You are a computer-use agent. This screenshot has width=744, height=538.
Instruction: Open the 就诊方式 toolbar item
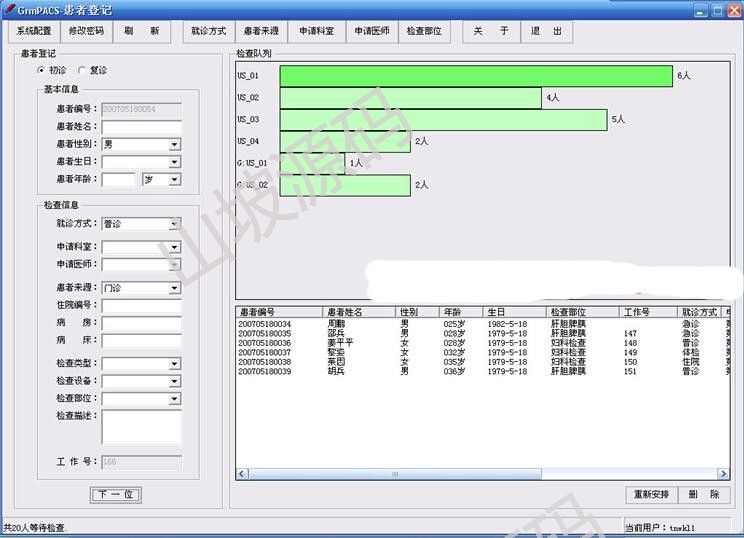click(x=208, y=31)
